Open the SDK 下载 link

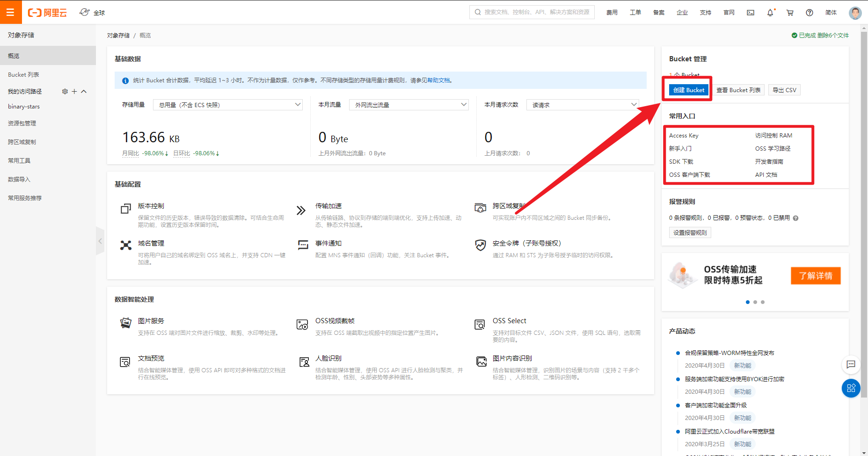[681, 162]
